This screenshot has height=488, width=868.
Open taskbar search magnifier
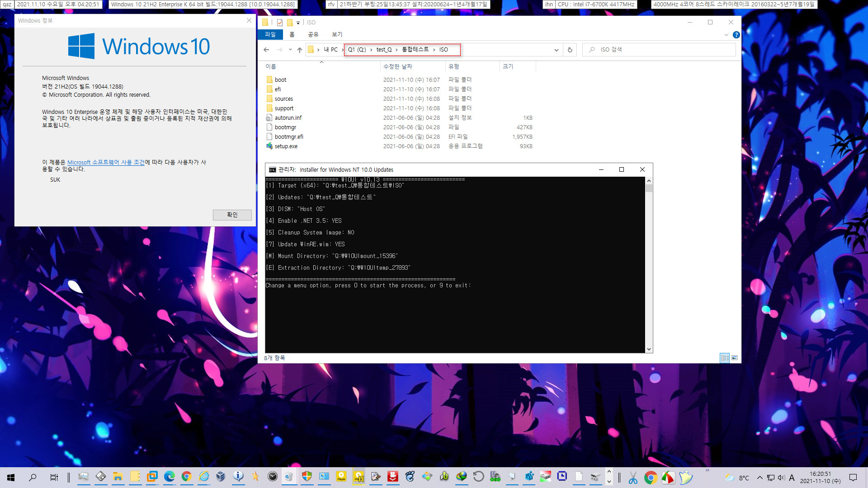(x=33, y=477)
